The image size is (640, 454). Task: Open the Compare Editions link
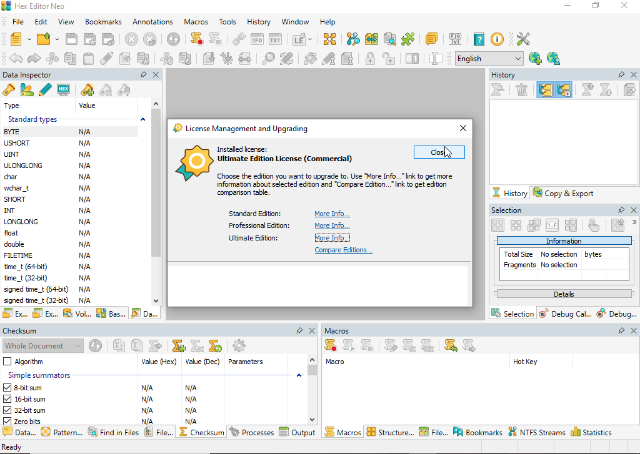[x=343, y=249]
